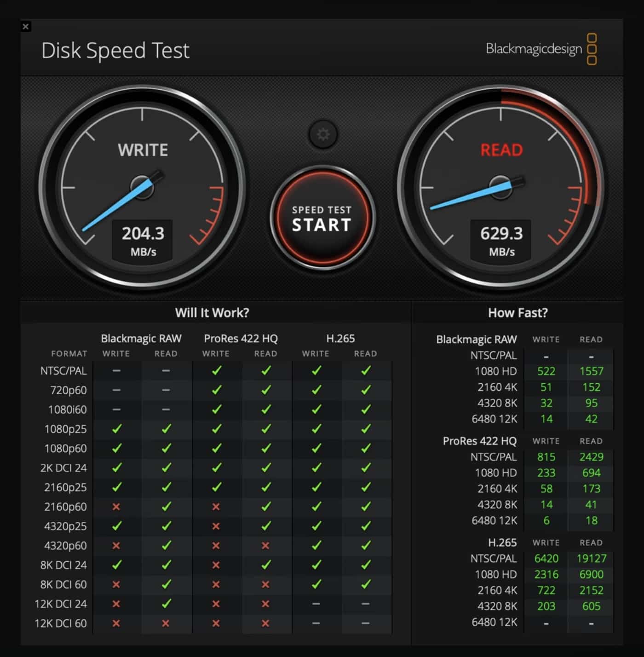
Task: Click Blackmagic RAW 4320 8K write value 32
Action: tap(546, 403)
